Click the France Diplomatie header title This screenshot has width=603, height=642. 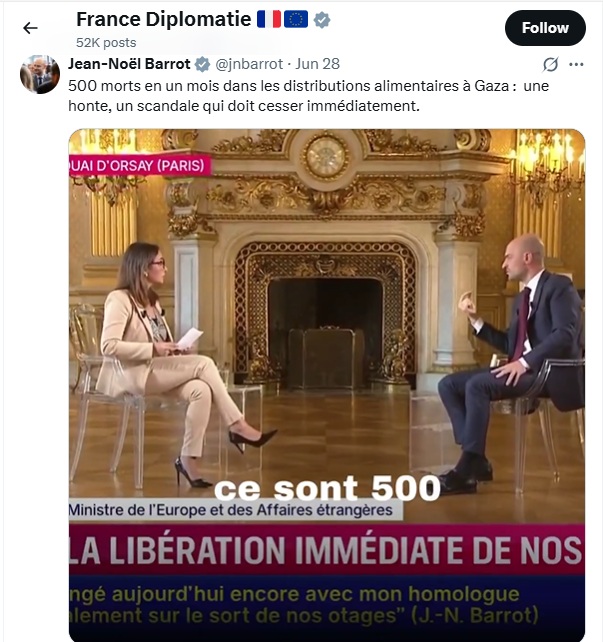coord(163,19)
